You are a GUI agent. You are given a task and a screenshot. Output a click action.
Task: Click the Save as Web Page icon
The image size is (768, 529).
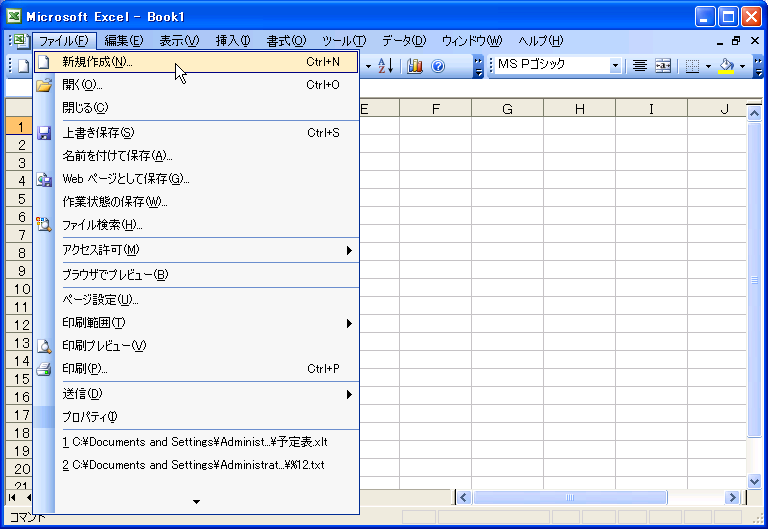click(x=44, y=179)
